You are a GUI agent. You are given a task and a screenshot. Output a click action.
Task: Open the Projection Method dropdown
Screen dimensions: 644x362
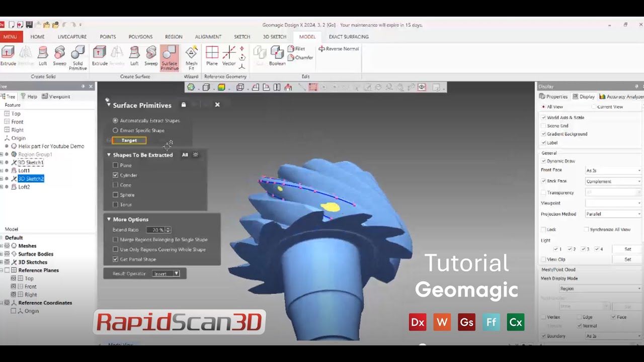click(613, 214)
